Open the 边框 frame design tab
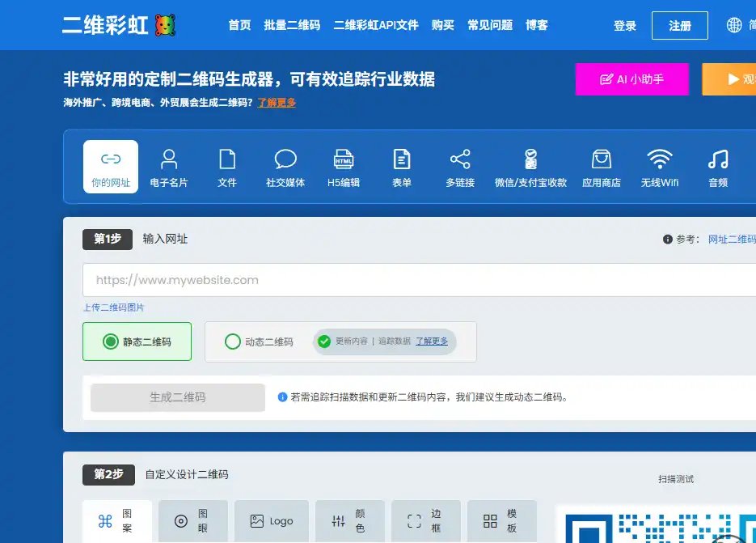756x543 pixels. tap(426, 521)
